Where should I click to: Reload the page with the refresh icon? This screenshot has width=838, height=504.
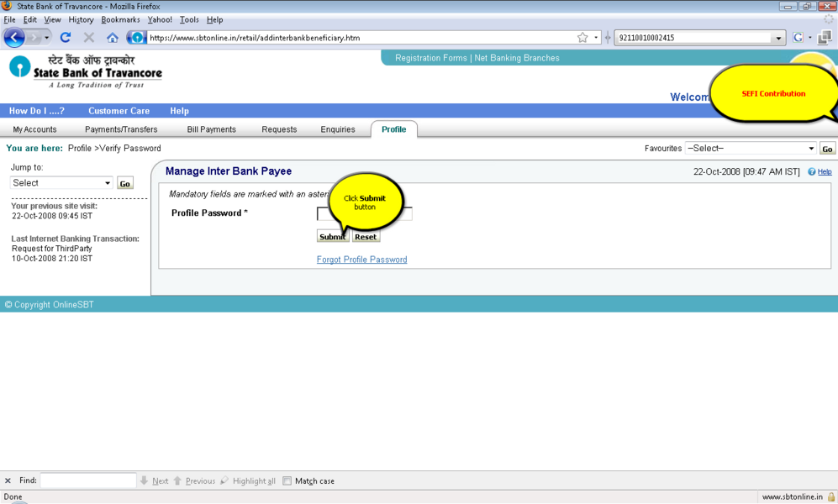pos(66,38)
